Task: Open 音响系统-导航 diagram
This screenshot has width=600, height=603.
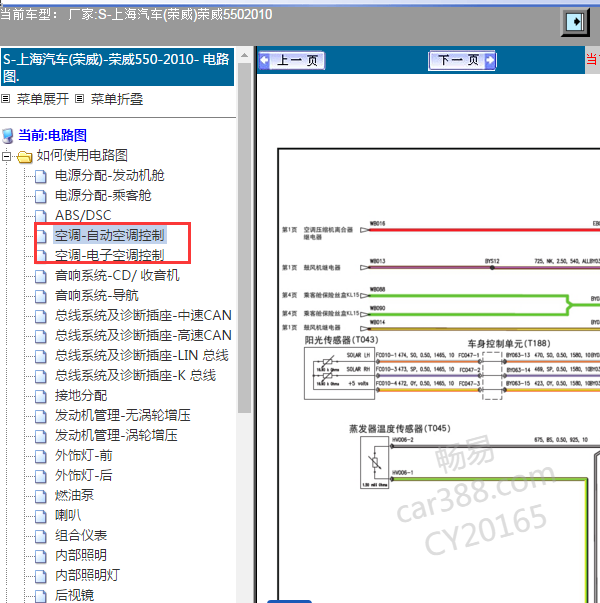Action: pos(97,295)
